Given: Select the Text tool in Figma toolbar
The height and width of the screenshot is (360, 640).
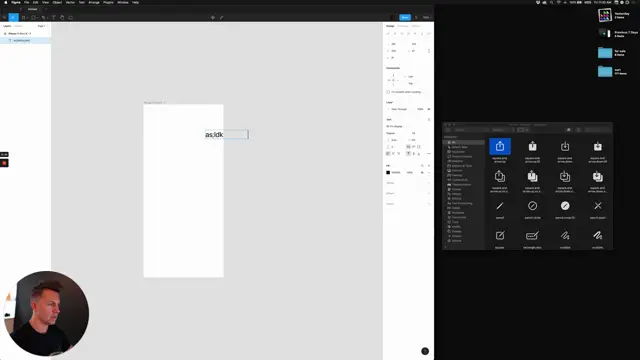Looking at the screenshot, I should pos(53,18).
